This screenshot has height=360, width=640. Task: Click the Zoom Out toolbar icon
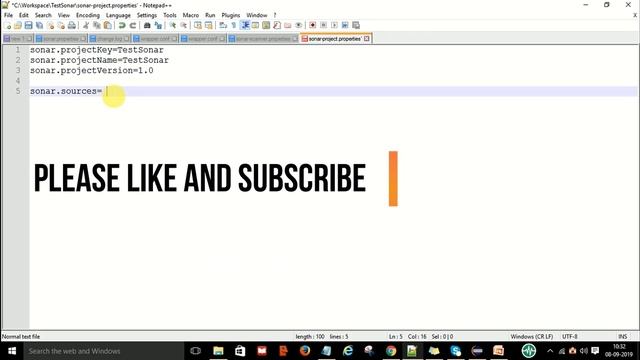184,25
